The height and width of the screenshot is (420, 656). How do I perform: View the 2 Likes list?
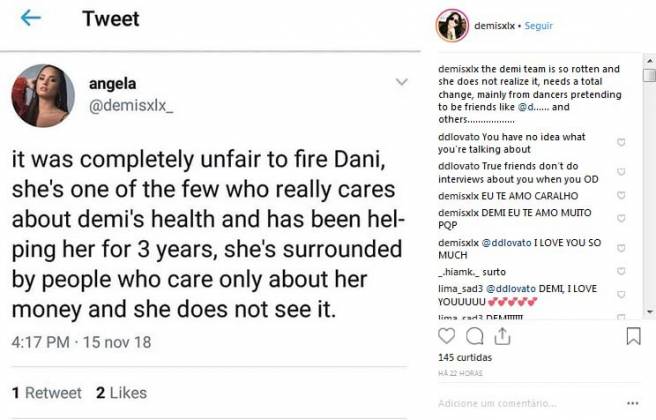[121, 393]
